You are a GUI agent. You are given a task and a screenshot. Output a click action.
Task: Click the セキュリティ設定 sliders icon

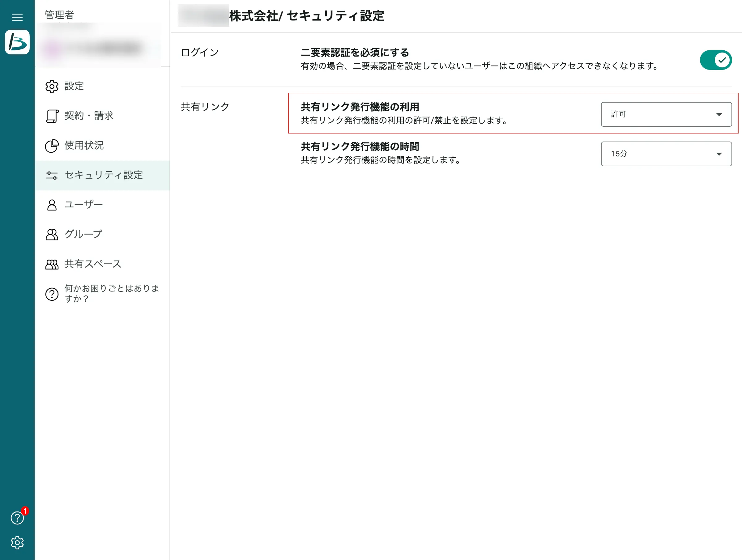click(x=52, y=175)
